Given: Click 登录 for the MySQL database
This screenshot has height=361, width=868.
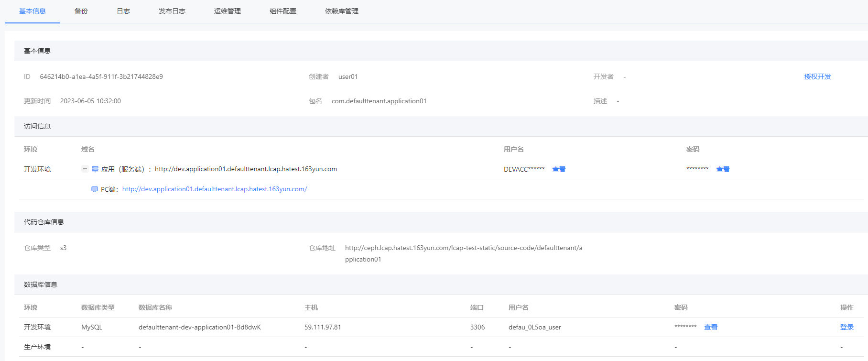Looking at the screenshot, I should (847, 327).
